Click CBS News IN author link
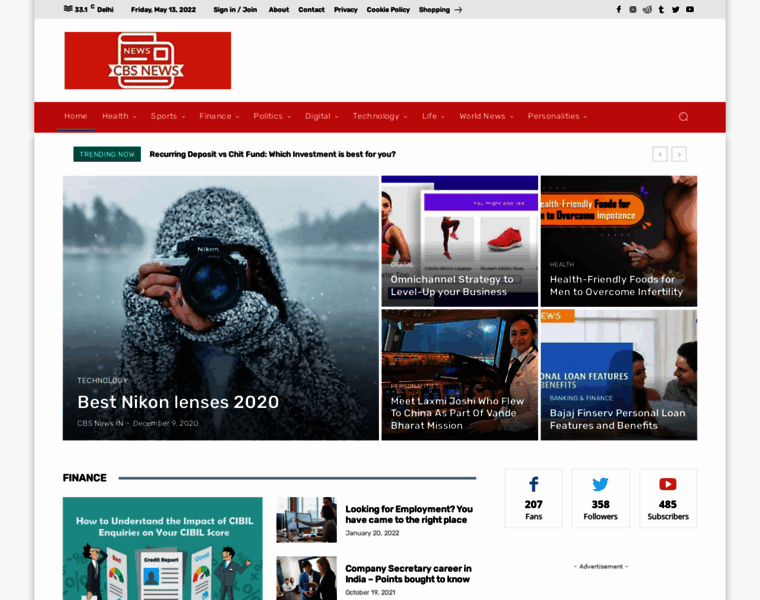This screenshot has height=600, width=760. (100, 423)
